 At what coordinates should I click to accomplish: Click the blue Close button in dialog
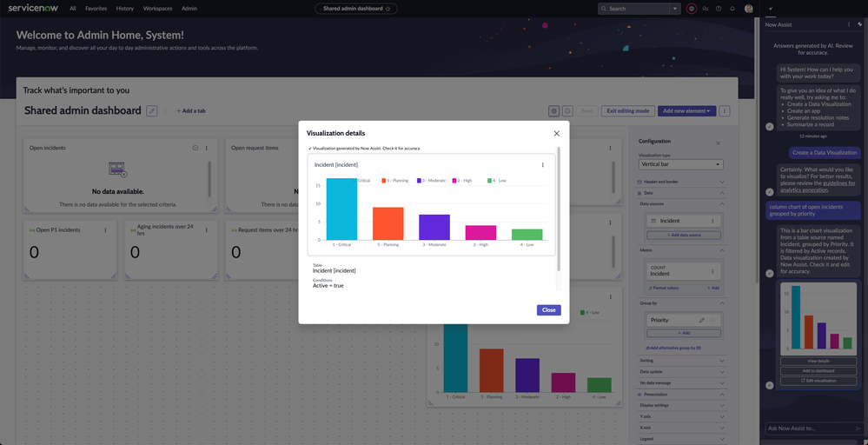point(548,310)
